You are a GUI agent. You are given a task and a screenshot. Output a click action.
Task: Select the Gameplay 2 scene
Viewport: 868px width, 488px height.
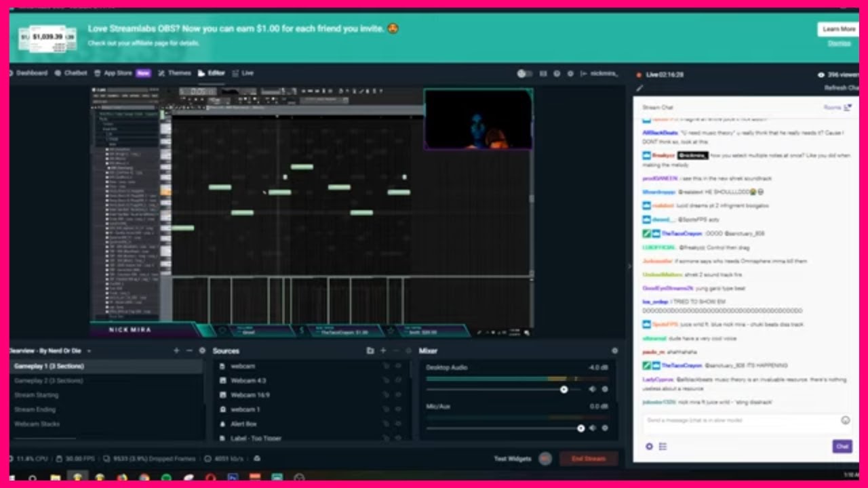point(106,380)
